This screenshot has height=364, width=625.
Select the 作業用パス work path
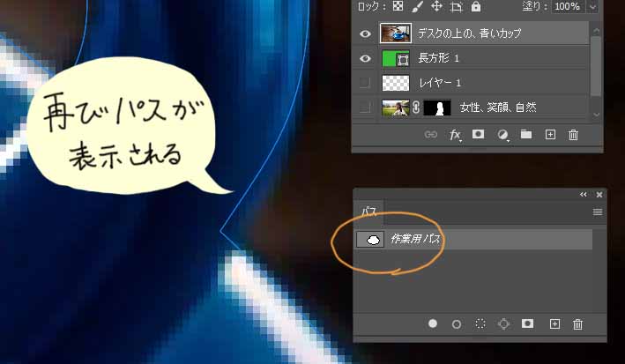pos(417,239)
